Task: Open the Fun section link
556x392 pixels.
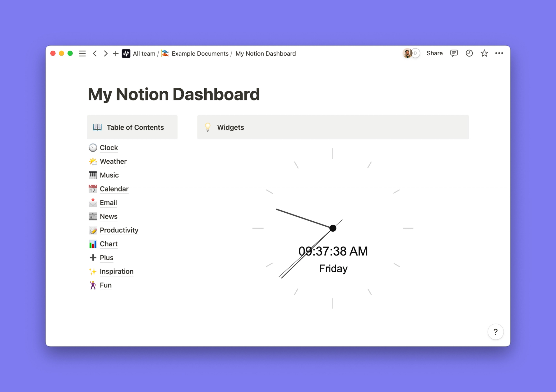Action: tap(106, 285)
